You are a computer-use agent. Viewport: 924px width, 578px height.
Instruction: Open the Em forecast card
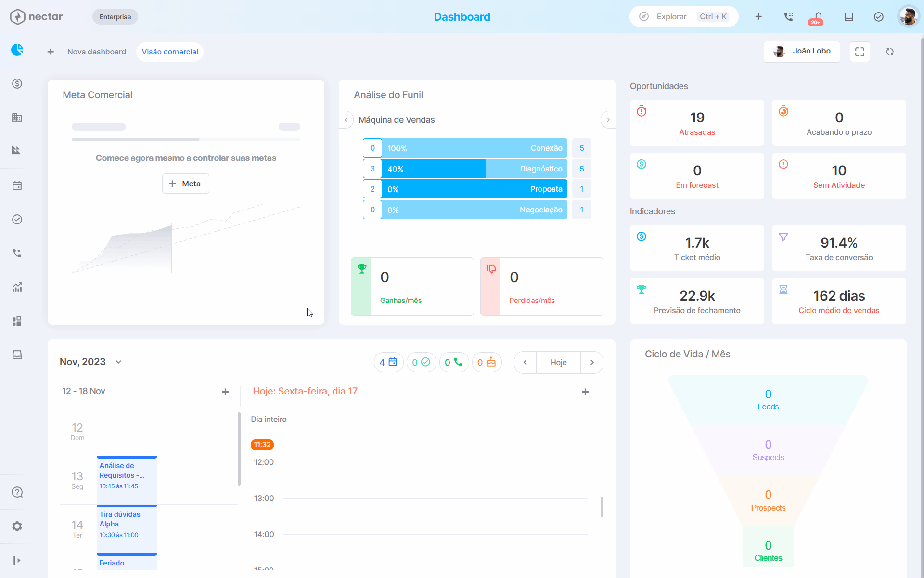697,176
